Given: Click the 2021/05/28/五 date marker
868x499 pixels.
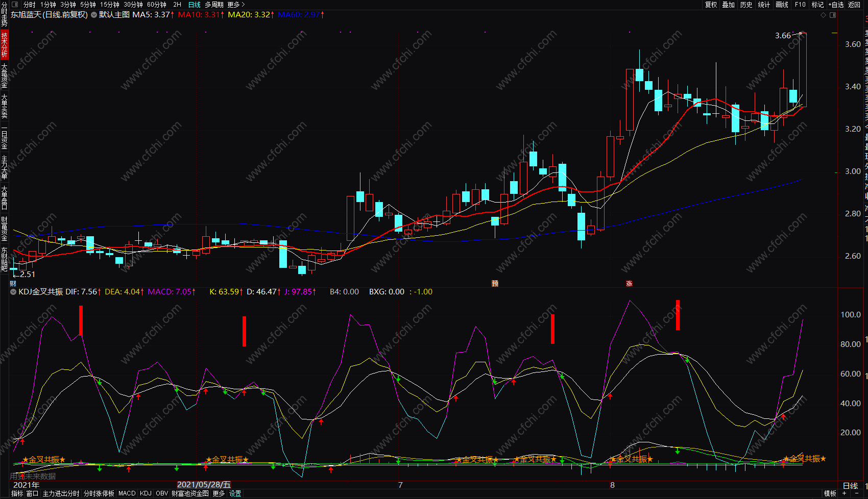Looking at the screenshot, I should pos(204,485).
